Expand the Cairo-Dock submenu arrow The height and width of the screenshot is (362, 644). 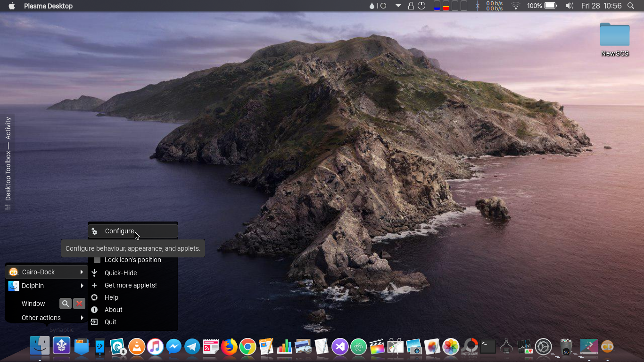tap(82, 272)
